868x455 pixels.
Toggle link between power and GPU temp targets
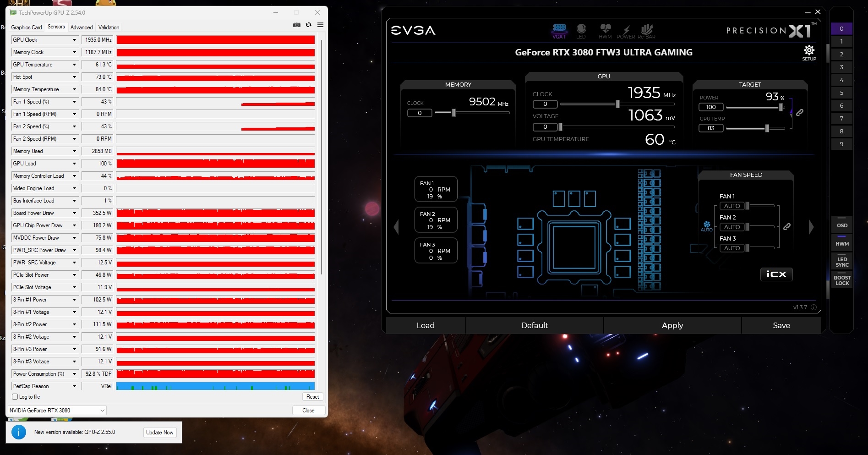pyautogui.click(x=800, y=112)
